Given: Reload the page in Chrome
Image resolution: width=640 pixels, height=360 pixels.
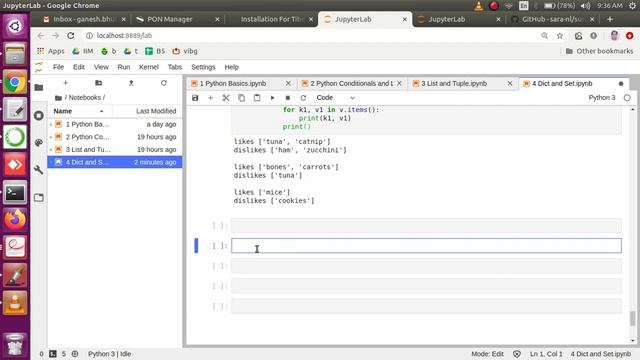Looking at the screenshot, I should click(x=71, y=36).
